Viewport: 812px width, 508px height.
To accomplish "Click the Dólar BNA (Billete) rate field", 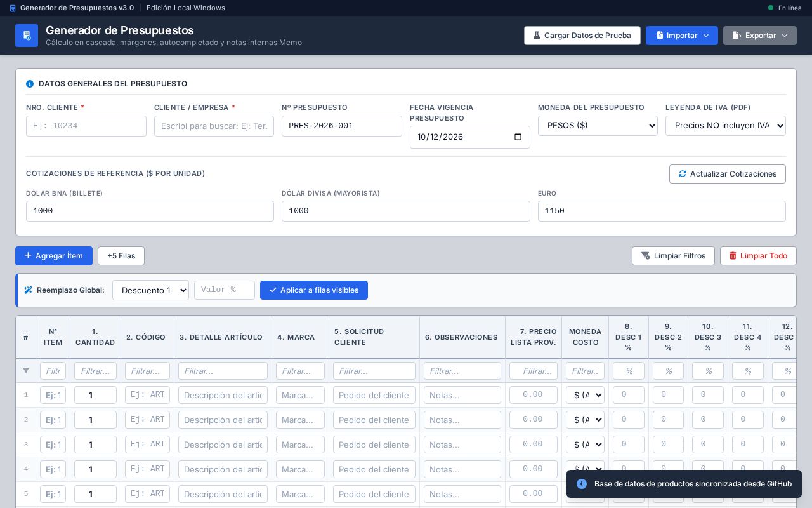I will (x=150, y=211).
